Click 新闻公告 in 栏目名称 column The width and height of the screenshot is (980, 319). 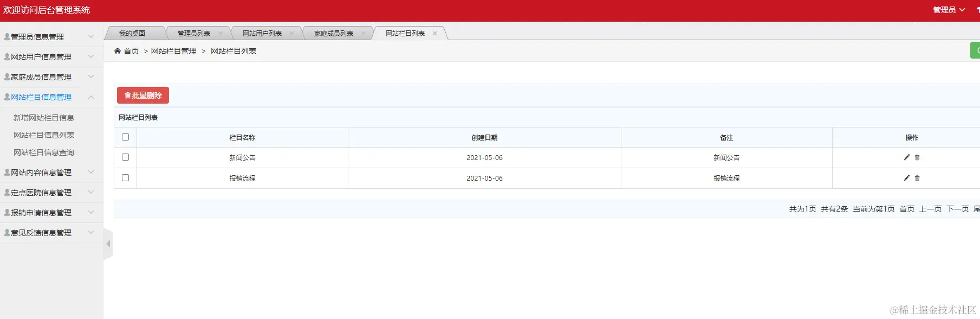coord(242,157)
